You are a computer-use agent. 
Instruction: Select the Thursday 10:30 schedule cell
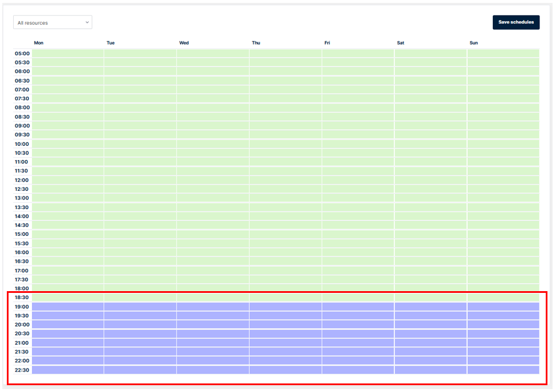(285, 153)
